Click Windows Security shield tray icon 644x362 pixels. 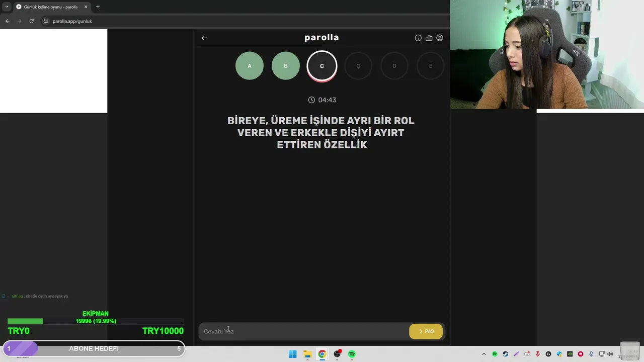[x=559, y=354]
